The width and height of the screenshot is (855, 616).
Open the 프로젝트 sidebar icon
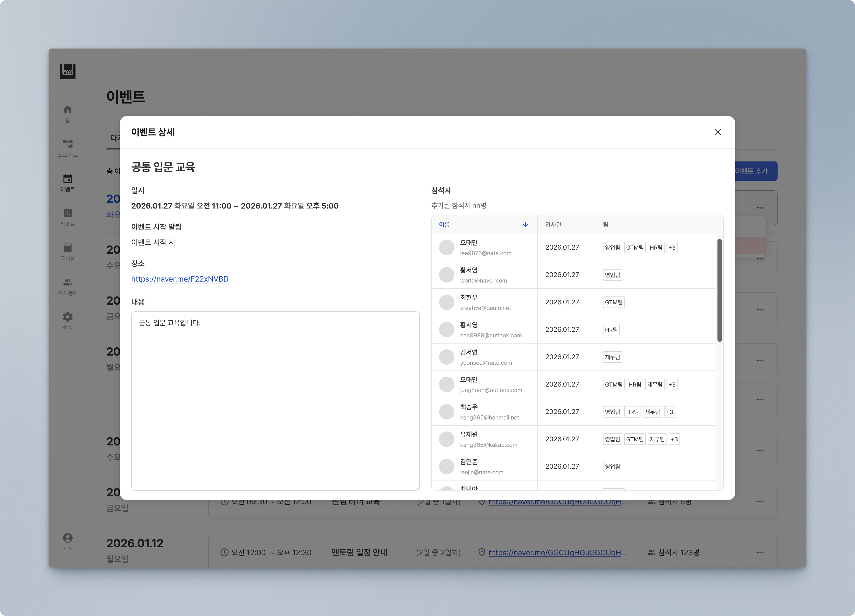(x=68, y=144)
